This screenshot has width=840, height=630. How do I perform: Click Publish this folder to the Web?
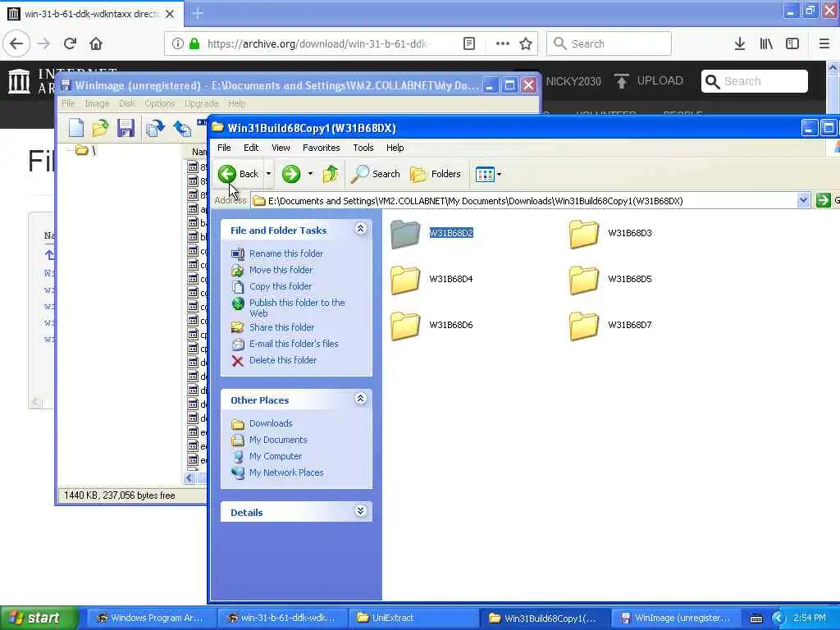point(297,308)
